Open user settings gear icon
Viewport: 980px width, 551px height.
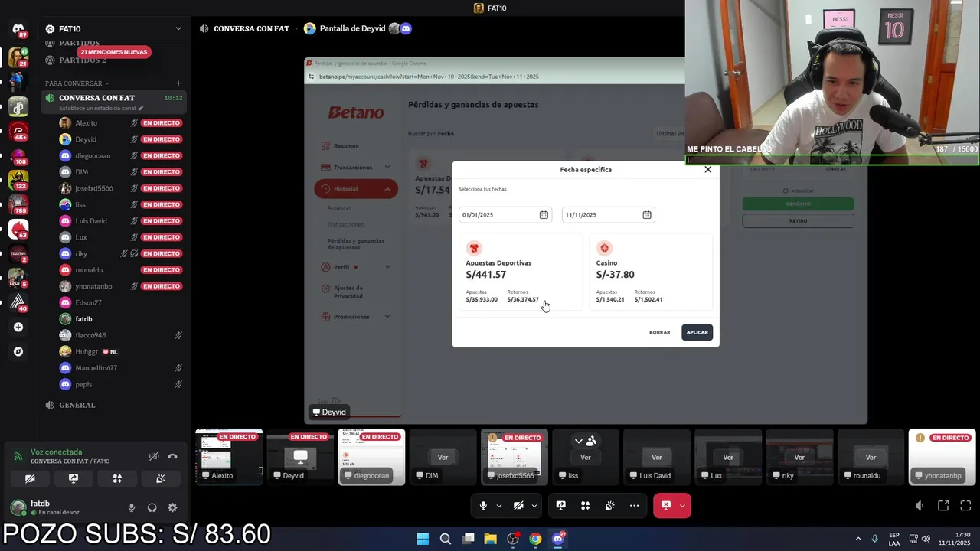pos(172,507)
